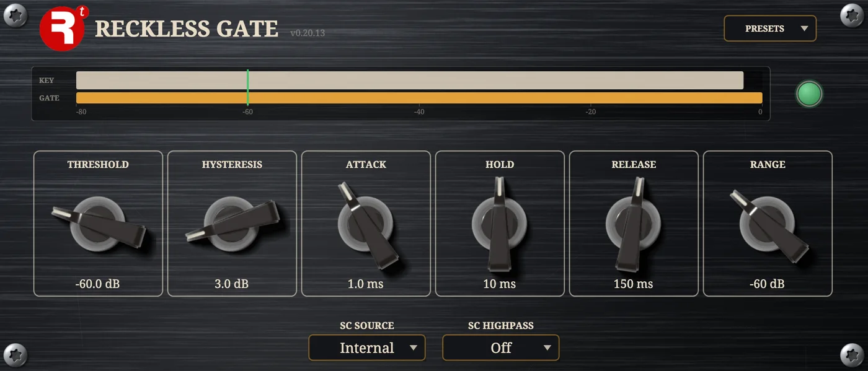Viewport: 868px width, 371px height.
Task: Click the RECKLESS GATE title text
Action: 186,29
